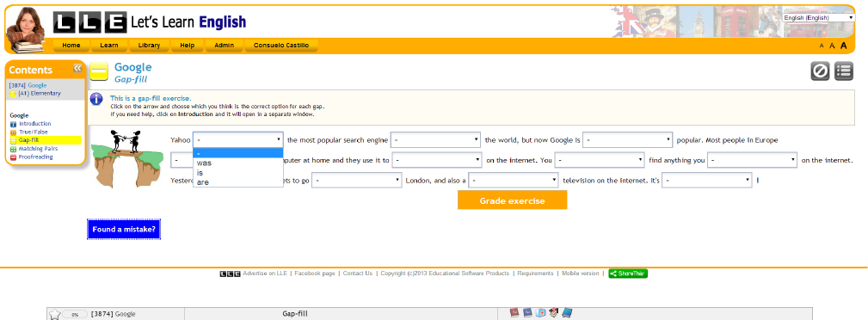Click the Facebook page footer link

click(x=315, y=274)
